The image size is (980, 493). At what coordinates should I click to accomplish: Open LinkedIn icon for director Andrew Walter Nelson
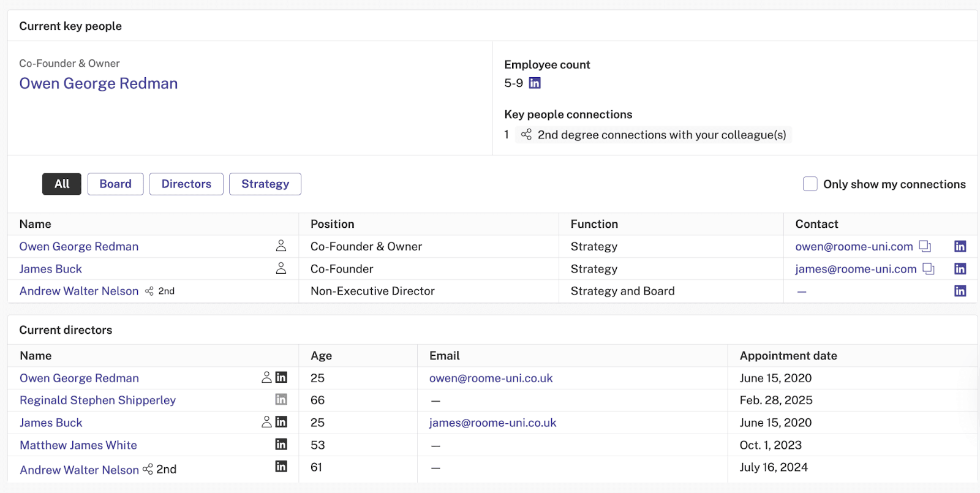pyautogui.click(x=281, y=466)
